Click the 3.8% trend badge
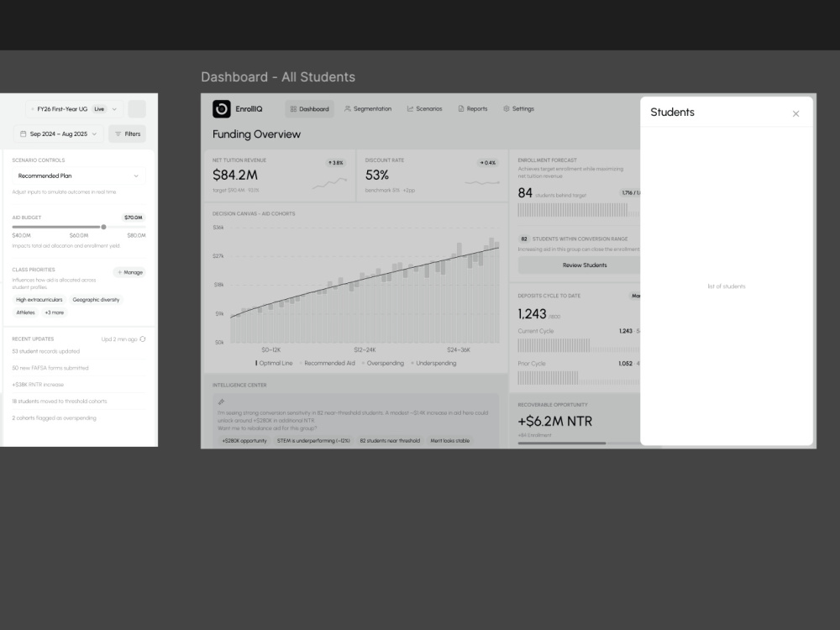 pos(336,163)
